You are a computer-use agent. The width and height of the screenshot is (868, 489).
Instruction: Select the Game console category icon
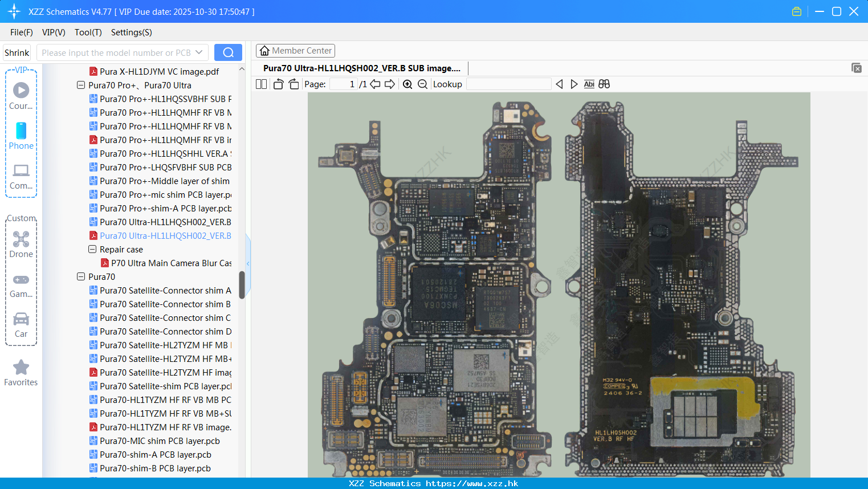(x=21, y=285)
